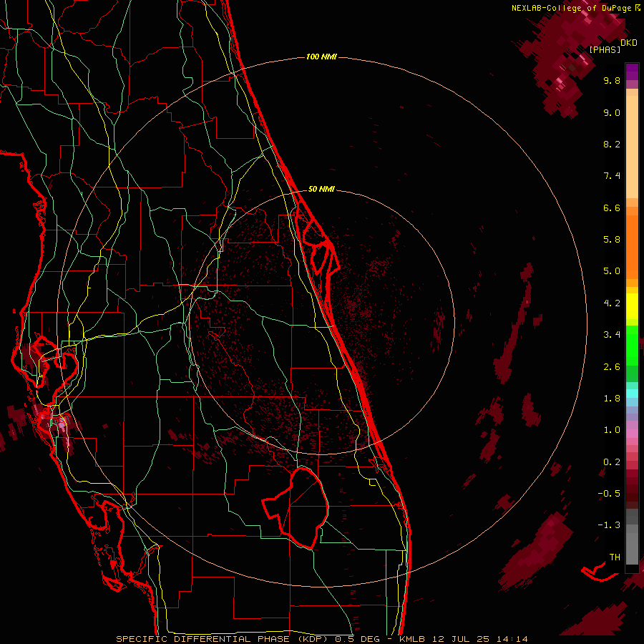Click the -0.5 scale value
The height and width of the screenshot is (644, 644).
608,494
